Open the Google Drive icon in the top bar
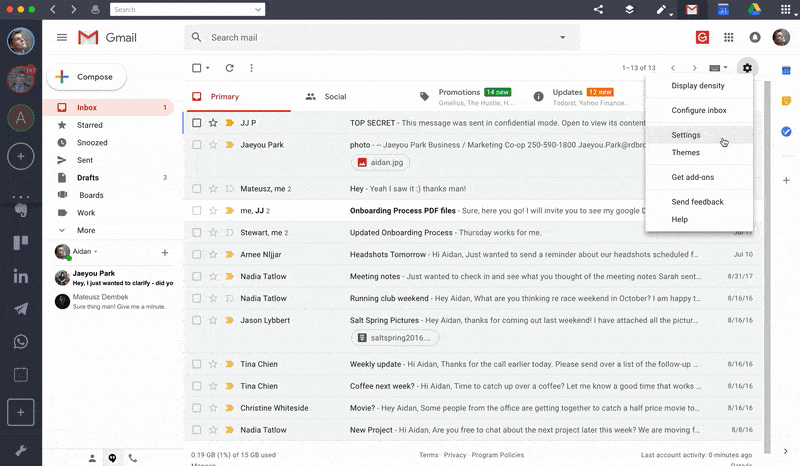Image resolution: width=800 pixels, height=466 pixels. pos(755,9)
